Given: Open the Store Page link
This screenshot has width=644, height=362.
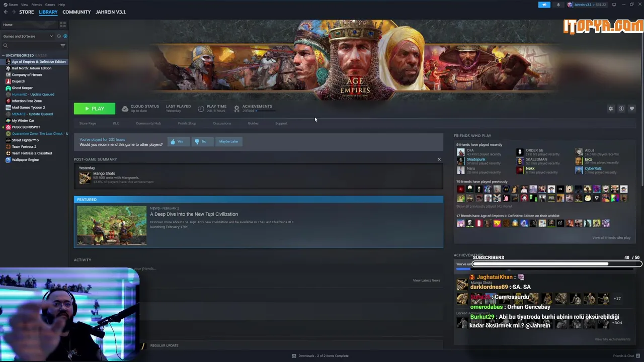Looking at the screenshot, I should 88,123.
